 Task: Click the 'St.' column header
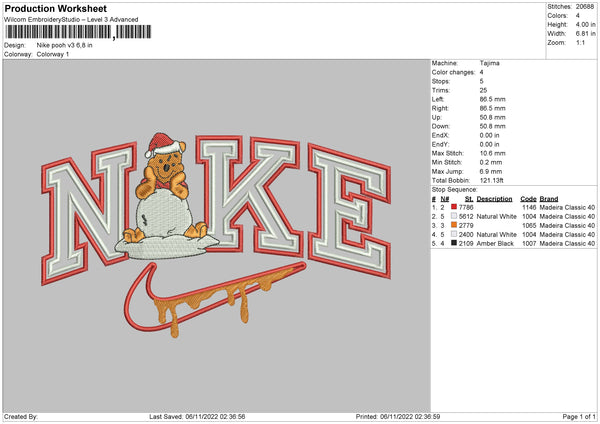click(x=469, y=199)
